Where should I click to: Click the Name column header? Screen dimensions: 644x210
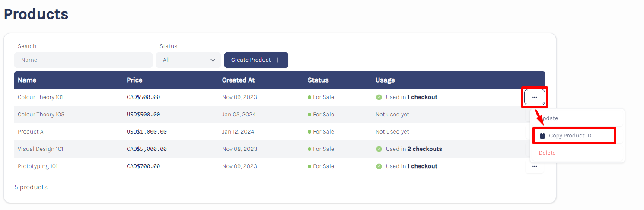(x=27, y=80)
